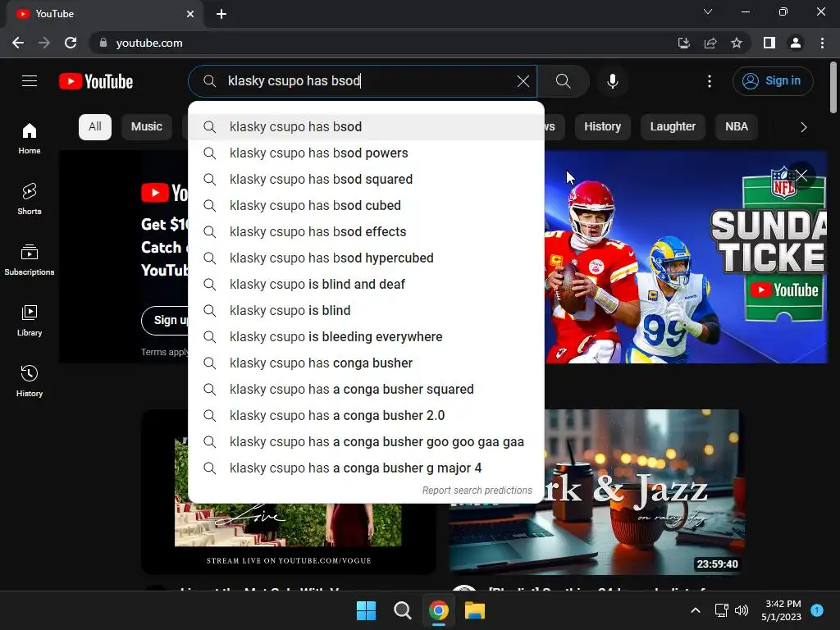Close the YouTube tab
840x630 pixels.
tap(190, 14)
